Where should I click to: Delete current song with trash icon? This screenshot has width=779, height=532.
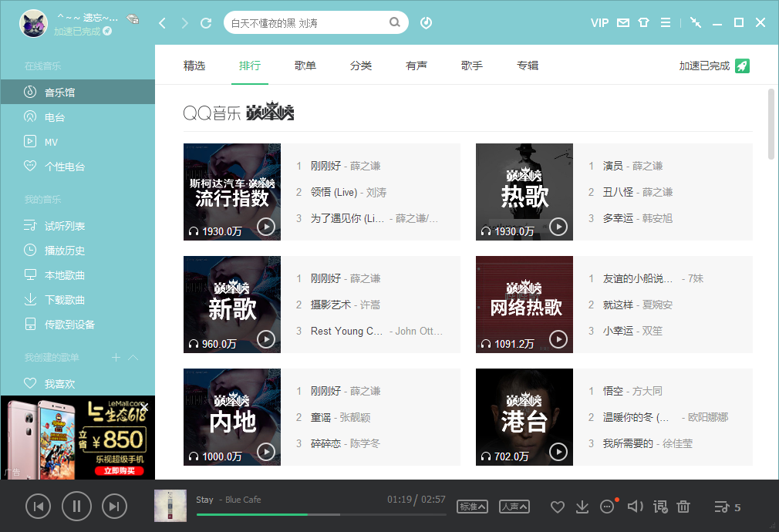click(683, 507)
